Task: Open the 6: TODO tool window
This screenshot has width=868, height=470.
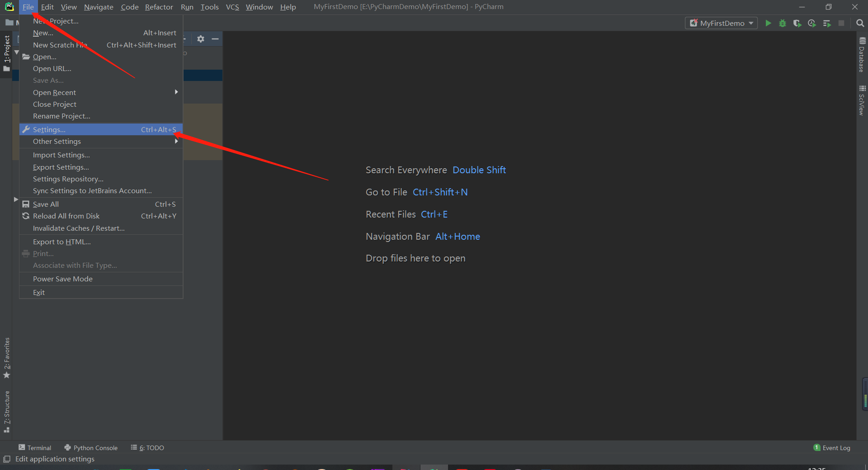Action: [147, 447]
